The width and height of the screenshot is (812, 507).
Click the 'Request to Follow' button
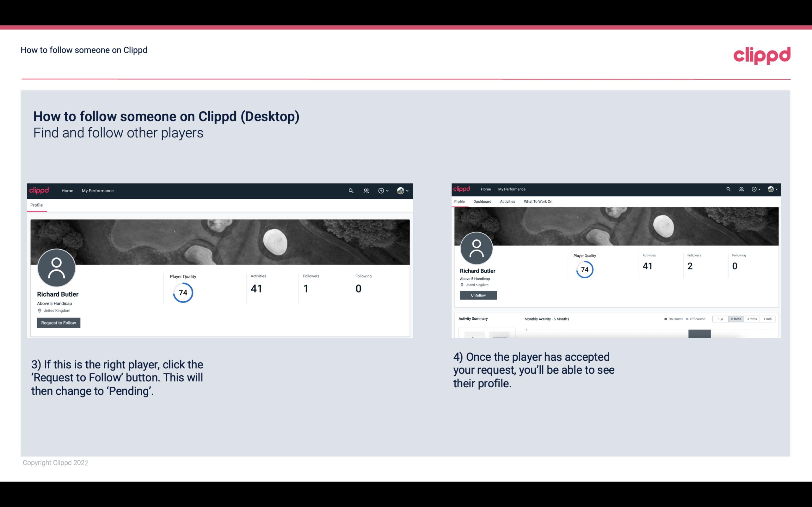(58, 323)
